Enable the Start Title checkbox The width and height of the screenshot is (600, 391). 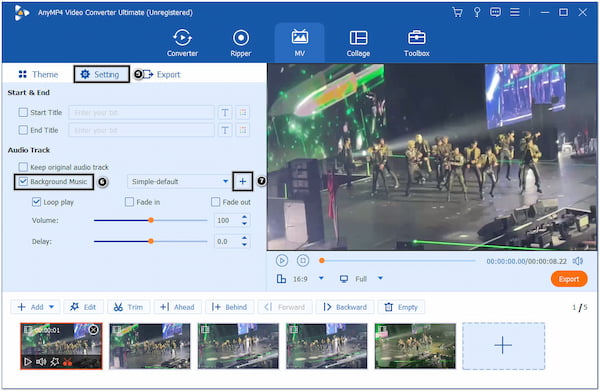pos(23,112)
